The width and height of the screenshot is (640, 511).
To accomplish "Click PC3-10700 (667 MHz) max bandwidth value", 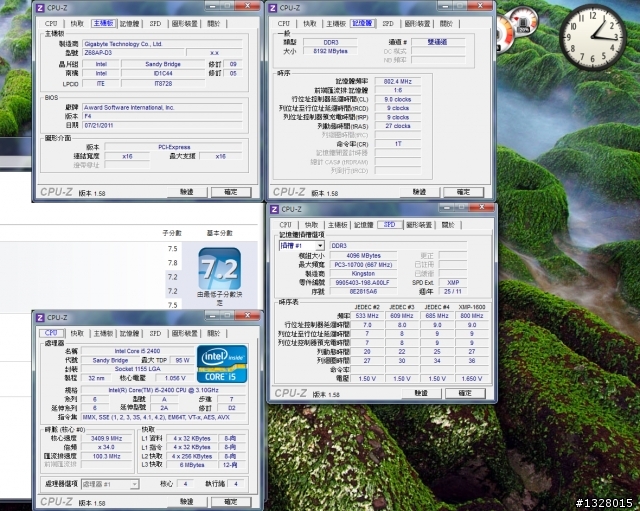I will (x=363, y=264).
